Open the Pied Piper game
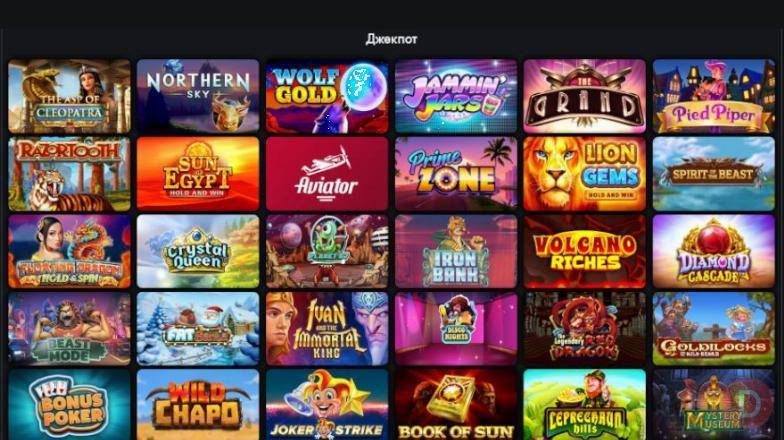 [714, 96]
